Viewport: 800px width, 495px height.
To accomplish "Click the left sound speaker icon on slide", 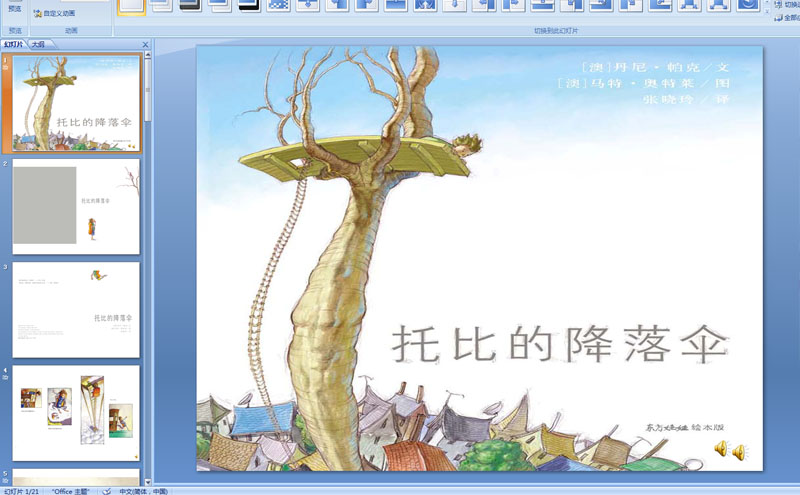I will pos(721,449).
